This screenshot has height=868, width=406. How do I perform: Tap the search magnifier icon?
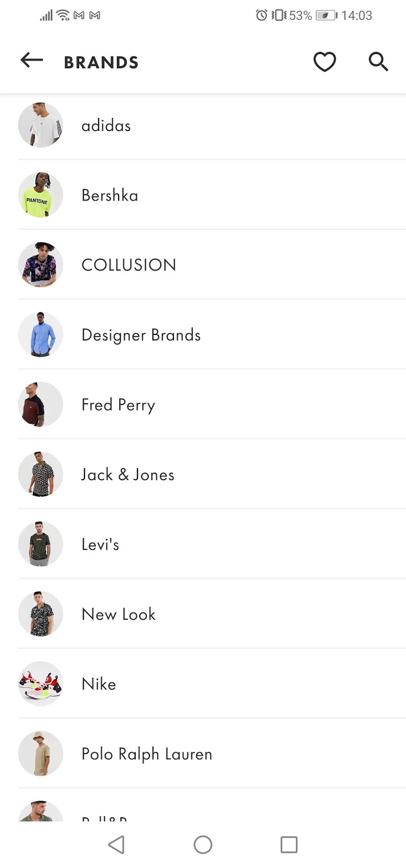[378, 62]
